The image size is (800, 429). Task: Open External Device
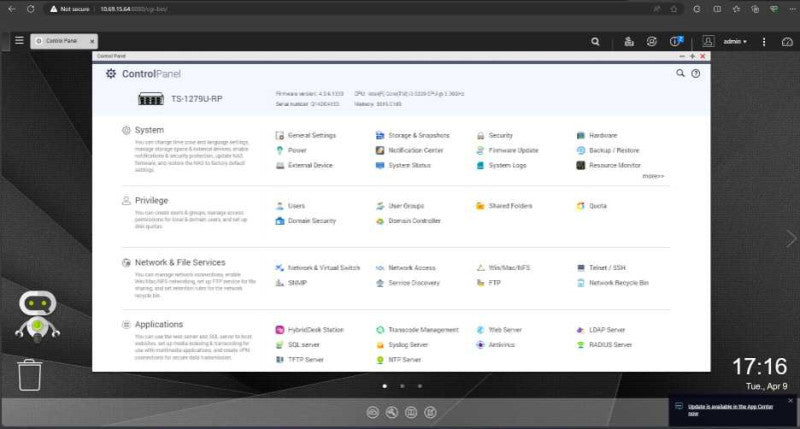pyautogui.click(x=304, y=165)
